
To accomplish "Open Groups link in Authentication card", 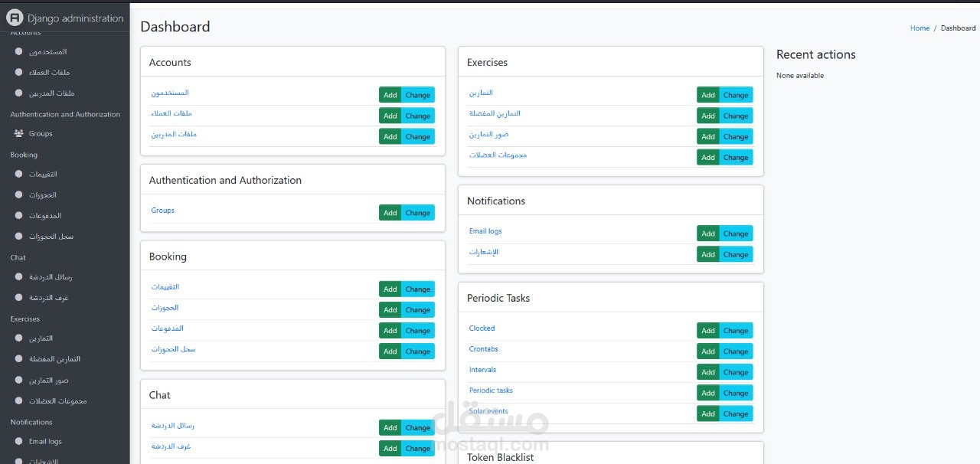I will click(x=162, y=211).
